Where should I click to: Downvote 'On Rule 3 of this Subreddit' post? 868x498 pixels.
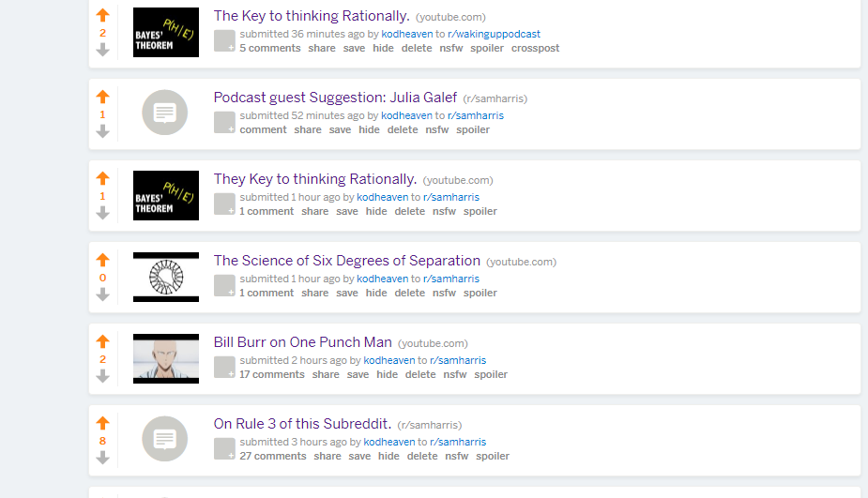[x=102, y=459]
